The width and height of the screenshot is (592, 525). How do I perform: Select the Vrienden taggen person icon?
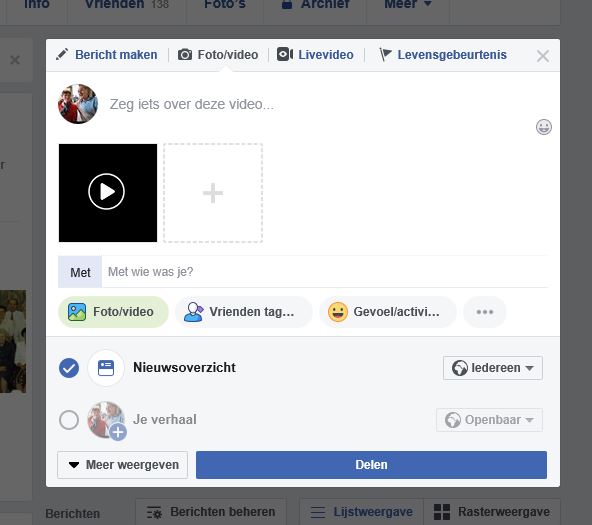pos(193,312)
